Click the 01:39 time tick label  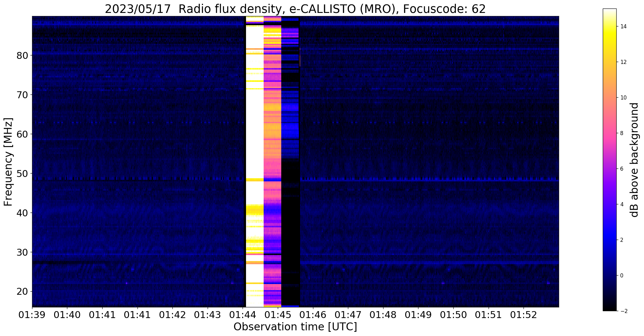pyautogui.click(x=32, y=315)
